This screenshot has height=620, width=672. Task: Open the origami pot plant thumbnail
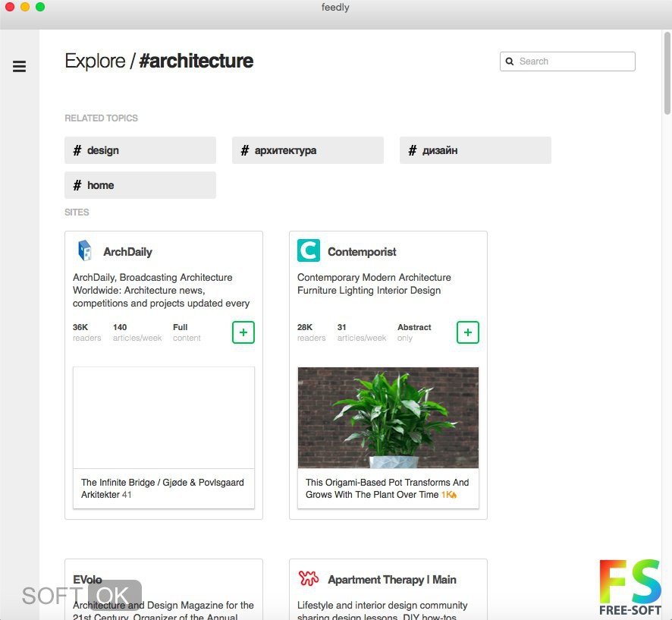coord(388,417)
